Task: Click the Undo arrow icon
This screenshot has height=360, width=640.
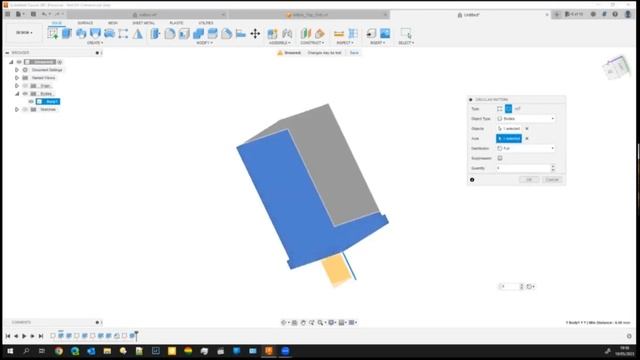Action: [x=44, y=14]
